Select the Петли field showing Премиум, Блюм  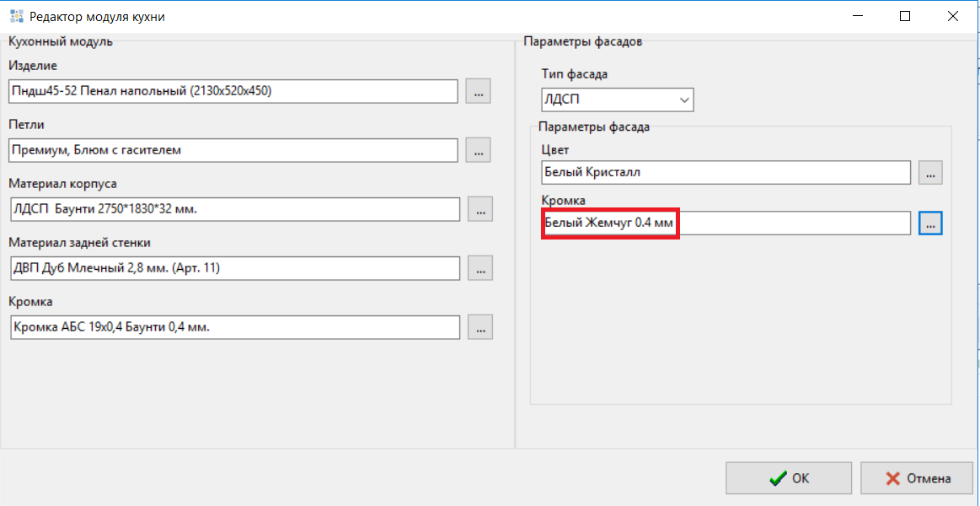tap(233, 150)
